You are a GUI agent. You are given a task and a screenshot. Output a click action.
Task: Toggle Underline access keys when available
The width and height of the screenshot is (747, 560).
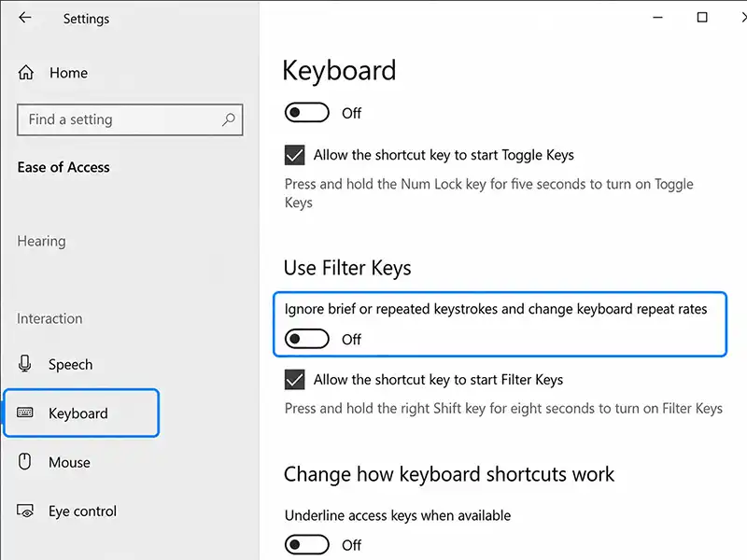coord(307,545)
